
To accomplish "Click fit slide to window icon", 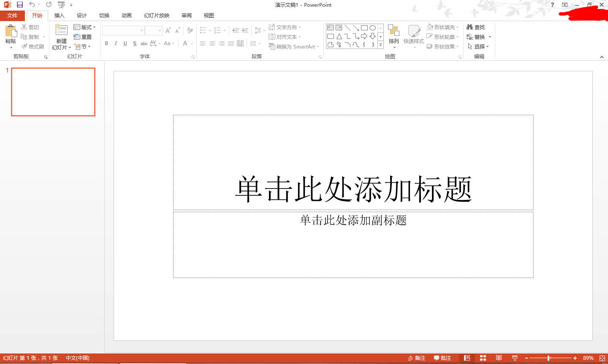I will [x=602, y=358].
